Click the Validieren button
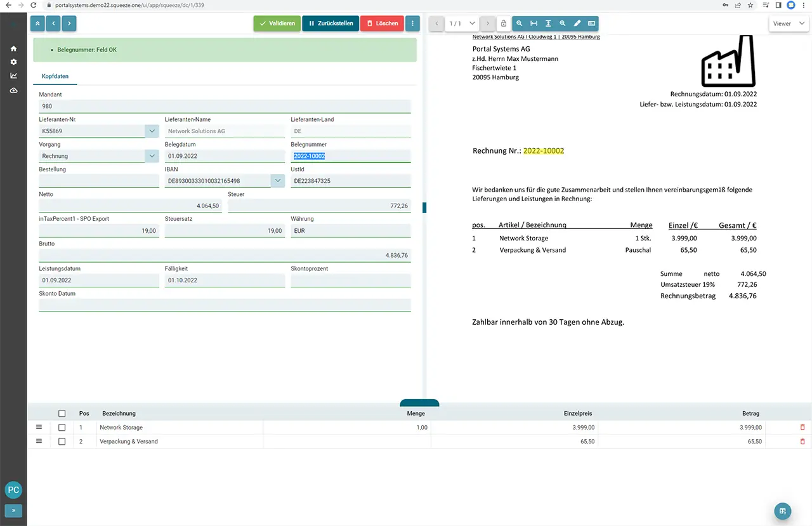 click(x=277, y=23)
